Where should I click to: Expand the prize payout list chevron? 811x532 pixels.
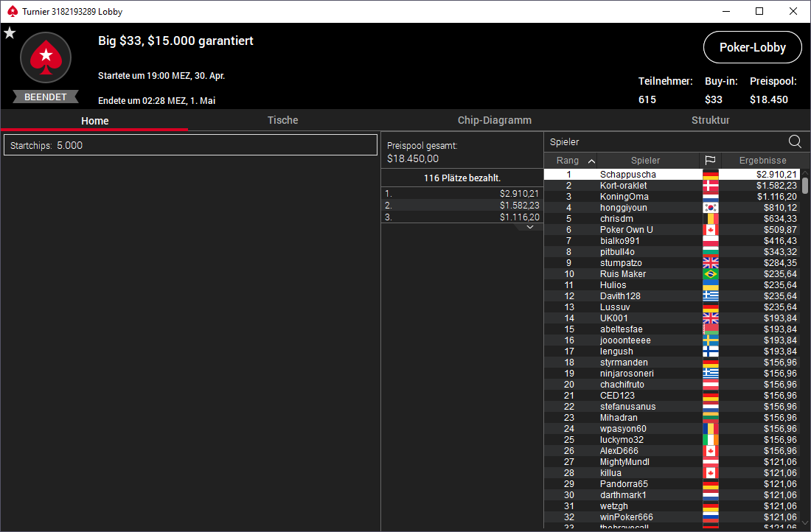[529, 227]
